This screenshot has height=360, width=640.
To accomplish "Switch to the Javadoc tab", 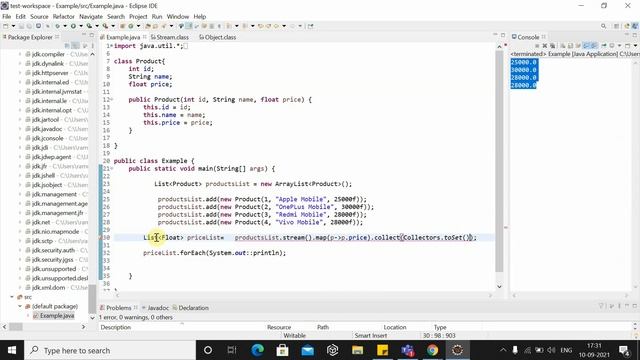I will coord(156,308).
